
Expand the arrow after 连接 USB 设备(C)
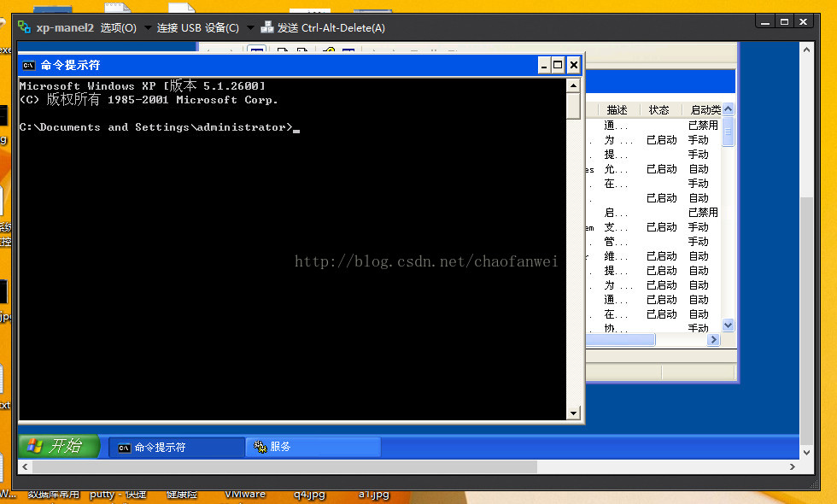click(x=249, y=27)
